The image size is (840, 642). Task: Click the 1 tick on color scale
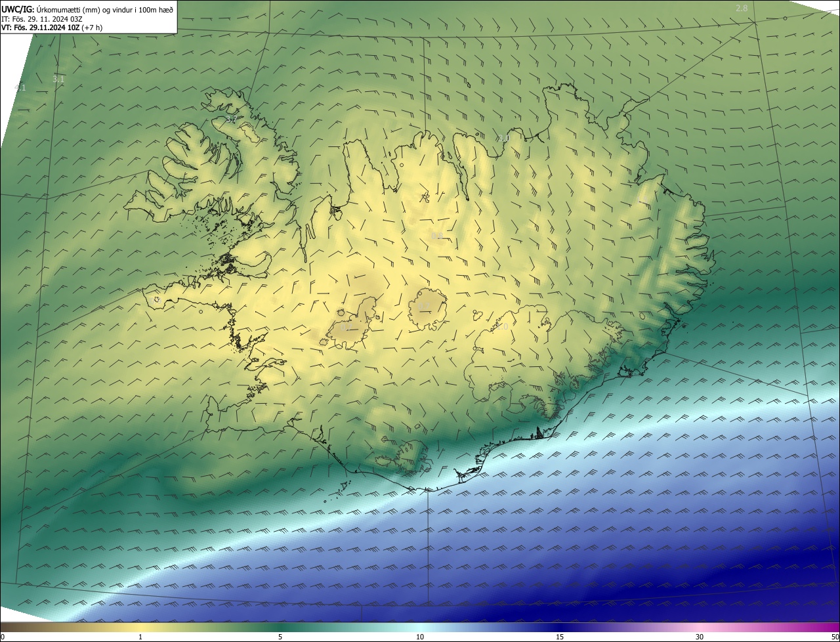coord(140,637)
